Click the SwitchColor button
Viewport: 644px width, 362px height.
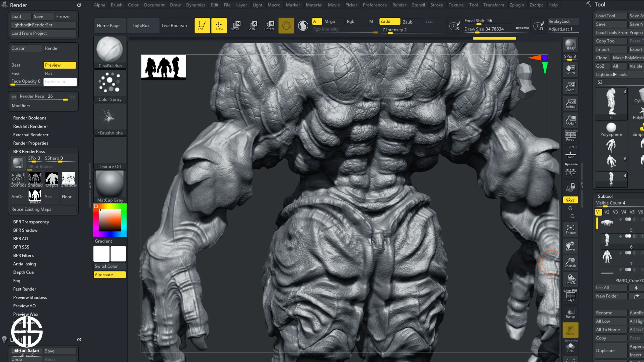tap(110, 266)
